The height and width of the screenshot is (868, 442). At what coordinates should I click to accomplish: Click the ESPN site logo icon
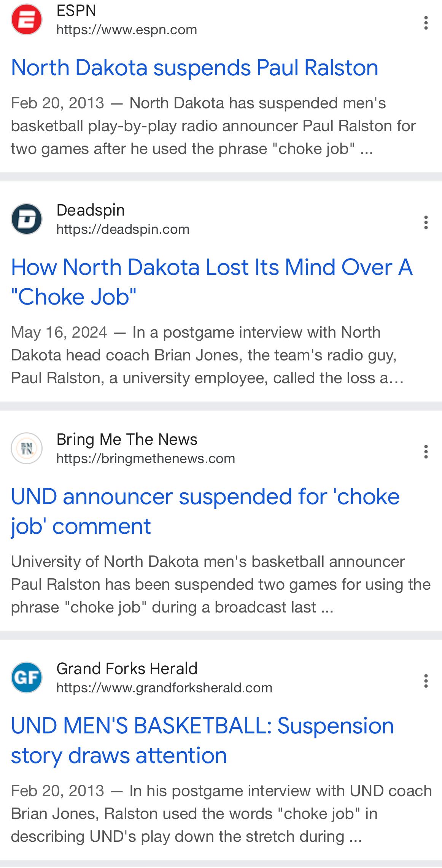point(26,19)
